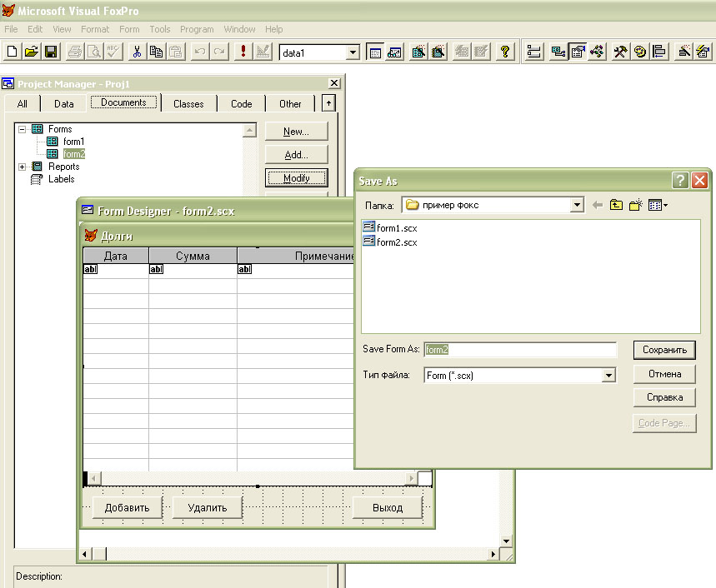716x588 pixels.
Task: Open the Тип файла file type dropdown
Action: 608,376
